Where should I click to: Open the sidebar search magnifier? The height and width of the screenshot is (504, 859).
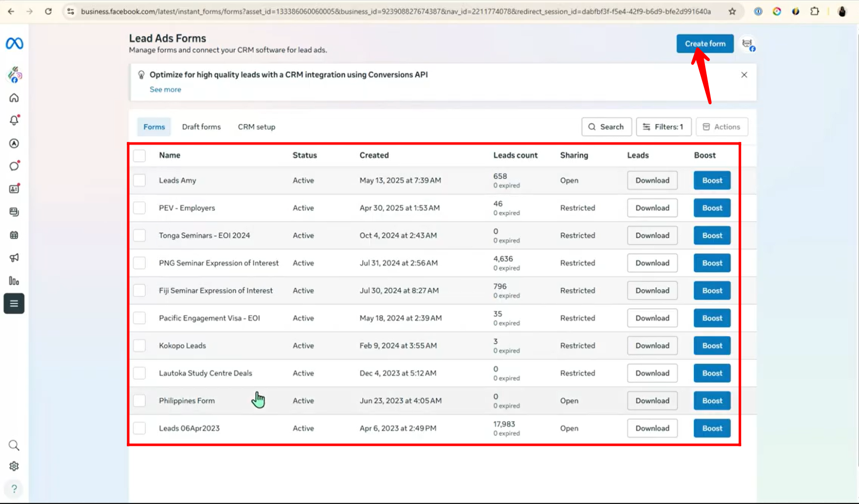click(14, 445)
